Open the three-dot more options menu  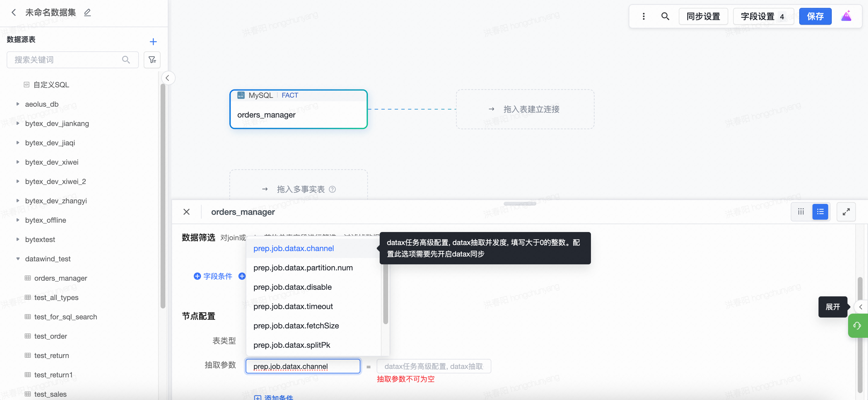pyautogui.click(x=643, y=16)
